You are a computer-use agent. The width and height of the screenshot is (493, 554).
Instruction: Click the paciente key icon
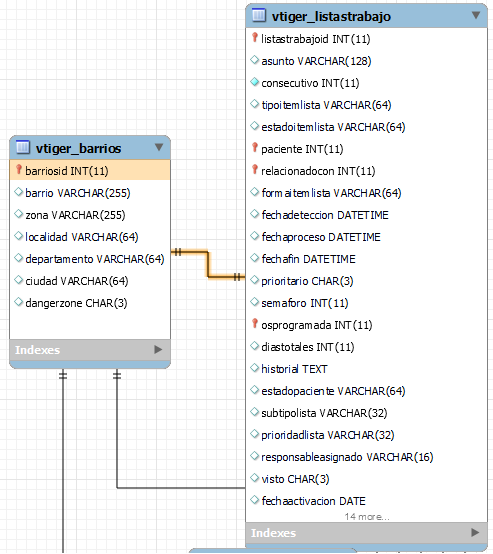coord(254,148)
